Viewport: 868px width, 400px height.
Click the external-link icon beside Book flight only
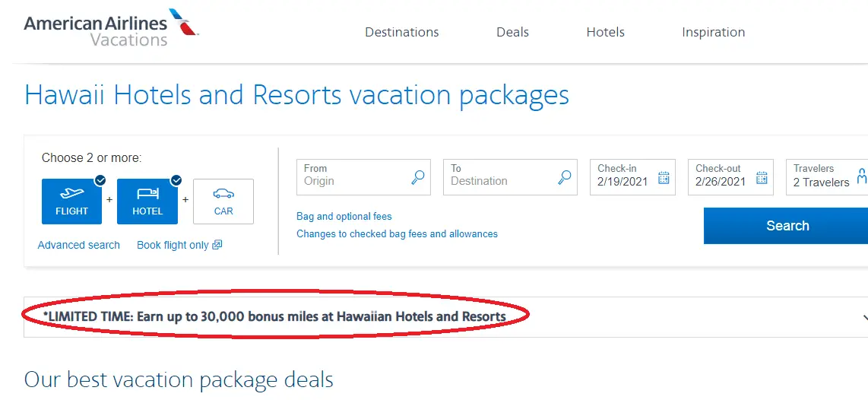tap(217, 245)
